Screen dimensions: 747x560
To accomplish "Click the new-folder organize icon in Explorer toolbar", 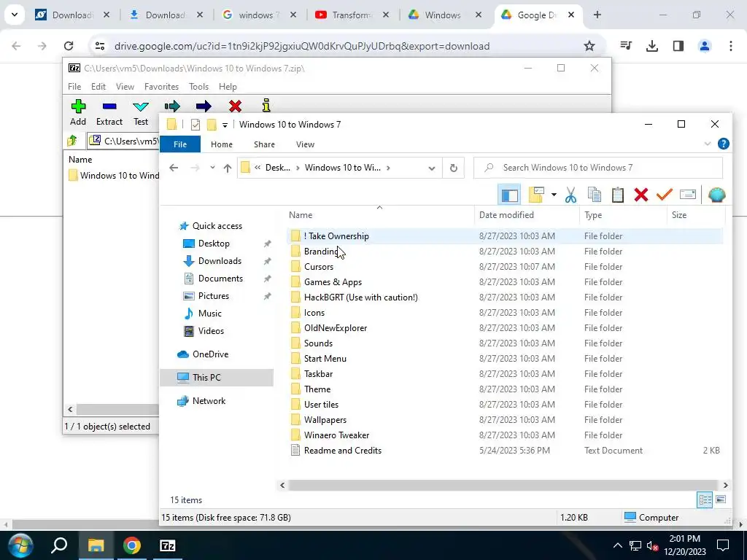I will point(536,195).
